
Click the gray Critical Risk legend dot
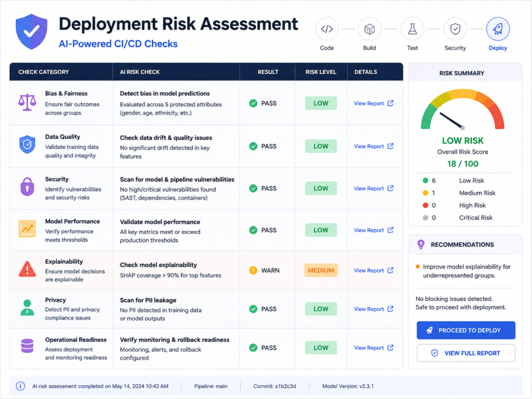(x=425, y=218)
